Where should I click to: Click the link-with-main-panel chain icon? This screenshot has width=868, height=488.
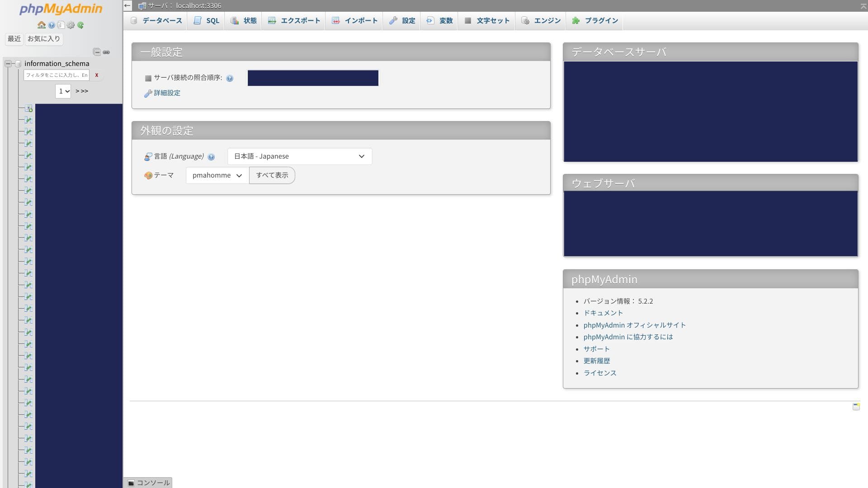[106, 52]
